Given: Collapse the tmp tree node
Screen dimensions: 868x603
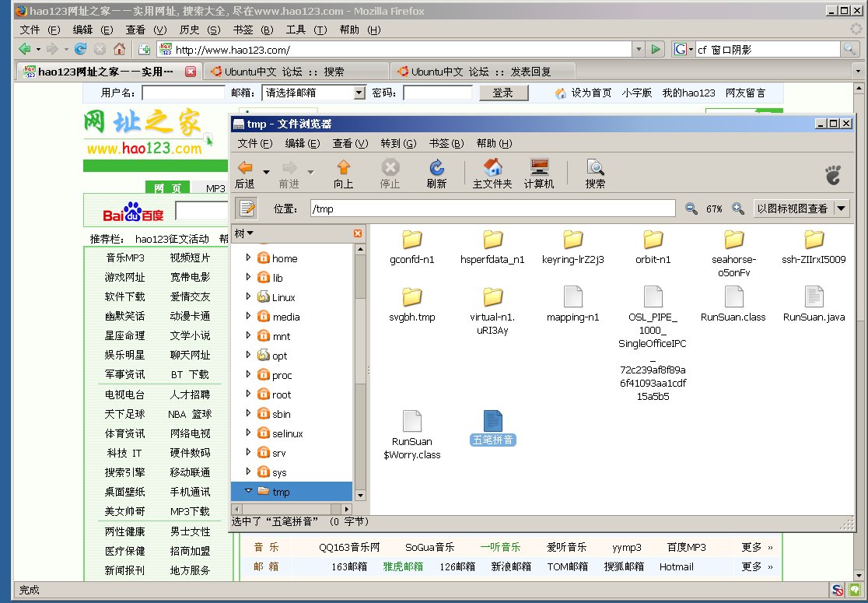Looking at the screenshot, I should [248, 491].
